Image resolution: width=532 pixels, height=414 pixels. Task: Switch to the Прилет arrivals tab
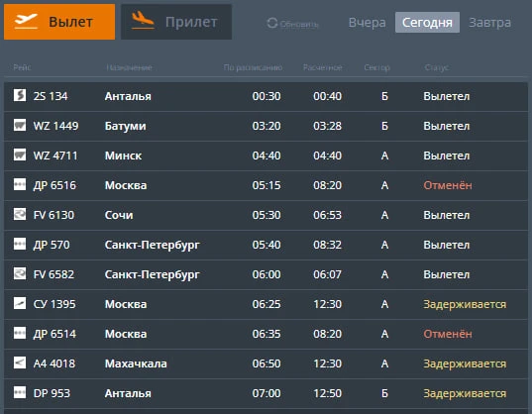[x=176, y=22]
